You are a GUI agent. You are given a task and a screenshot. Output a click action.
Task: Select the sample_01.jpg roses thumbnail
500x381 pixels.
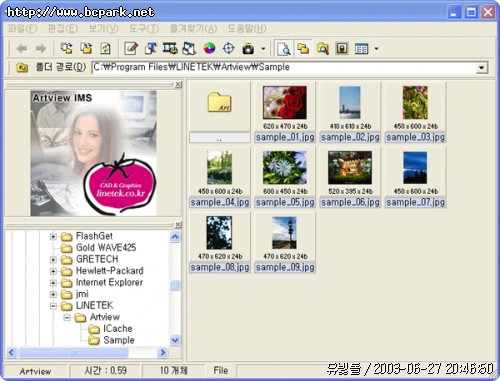285,113
